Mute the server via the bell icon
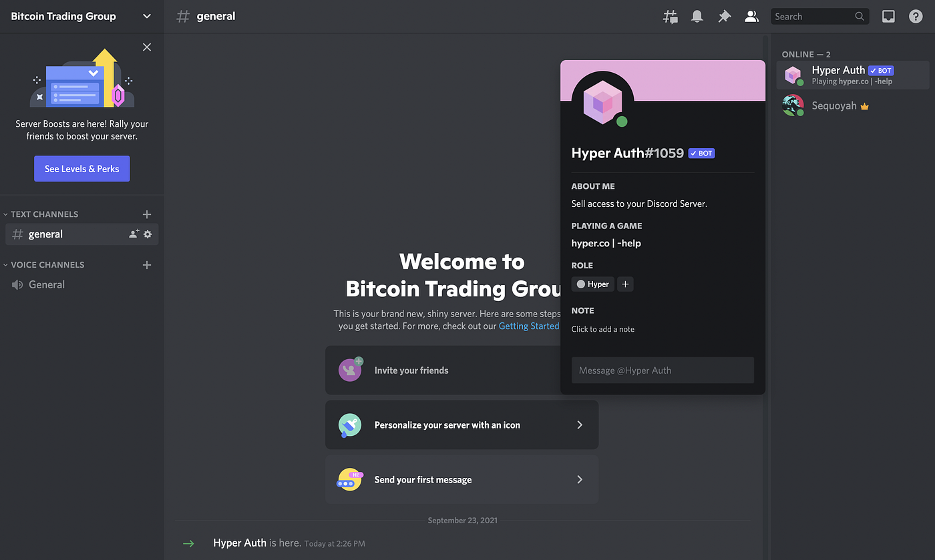This screenshot has width=935, height=560. [697, 16]
